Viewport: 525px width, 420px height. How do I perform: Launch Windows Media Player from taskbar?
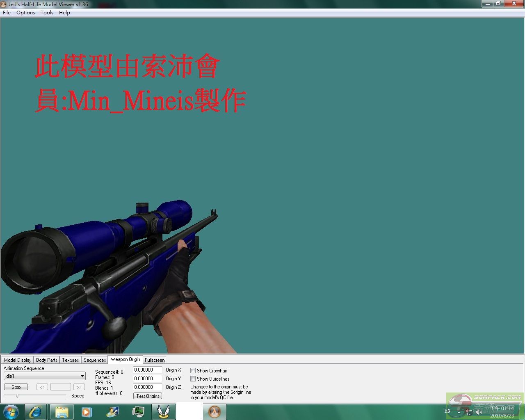(x=87, y=411)
